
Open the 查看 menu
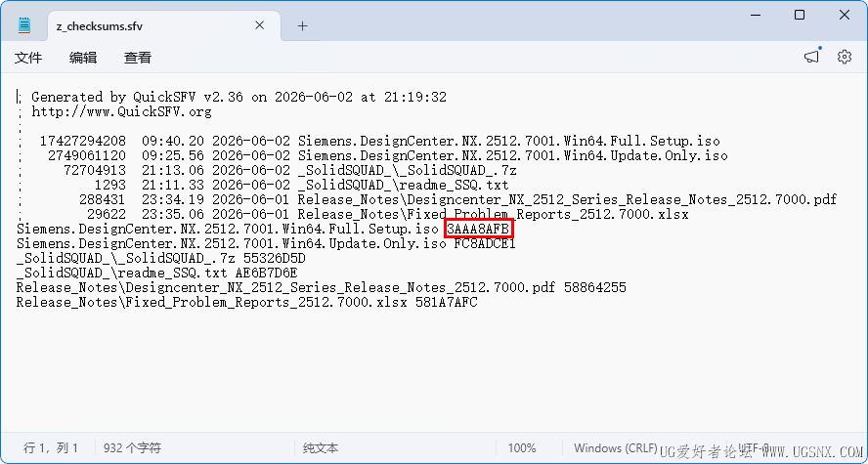click(138, 58)
